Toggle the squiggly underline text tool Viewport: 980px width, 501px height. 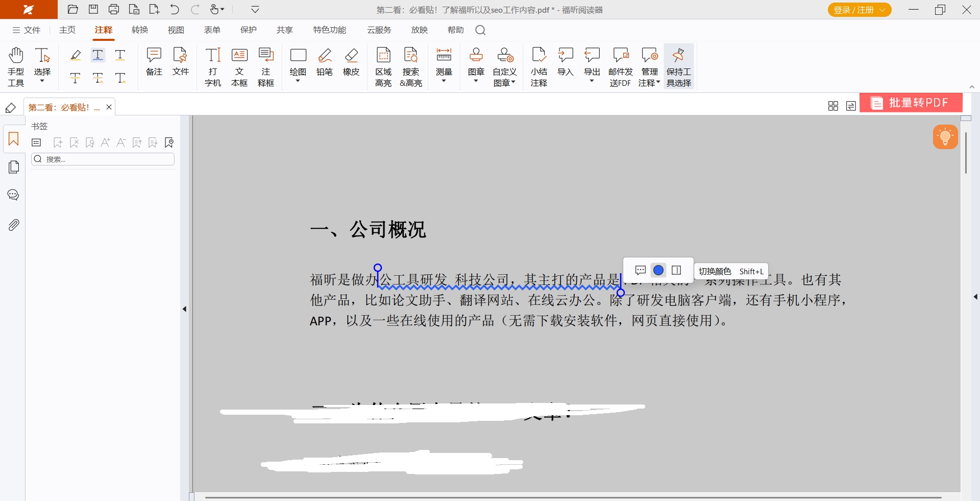click(98, 55)
